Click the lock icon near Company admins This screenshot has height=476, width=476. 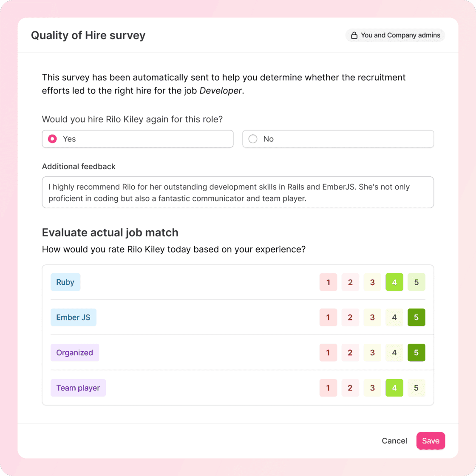(354, 35)
